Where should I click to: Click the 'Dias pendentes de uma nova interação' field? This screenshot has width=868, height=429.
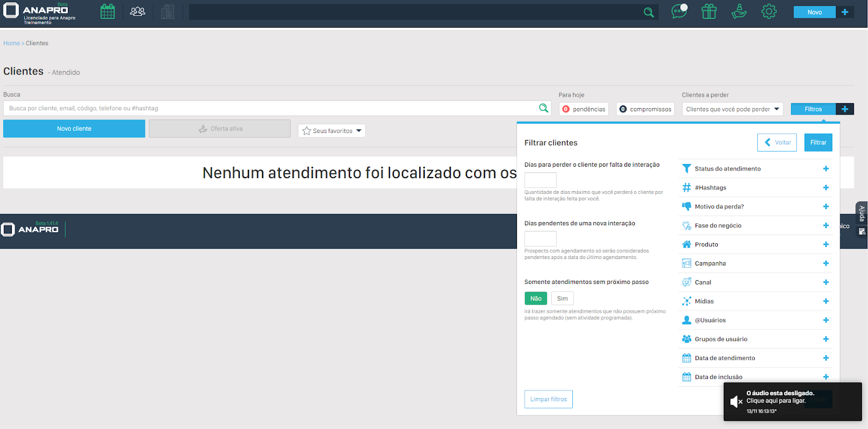(x=540, y=238)
